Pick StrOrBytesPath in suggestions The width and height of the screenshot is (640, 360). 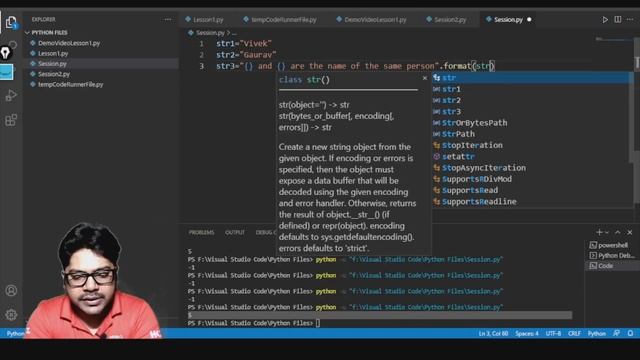532,123
